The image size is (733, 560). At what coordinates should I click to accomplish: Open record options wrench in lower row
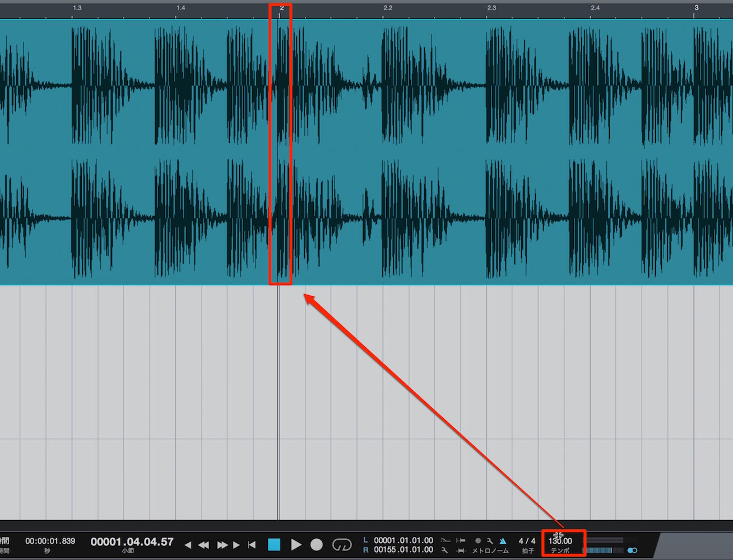click(x=445, y=550)
